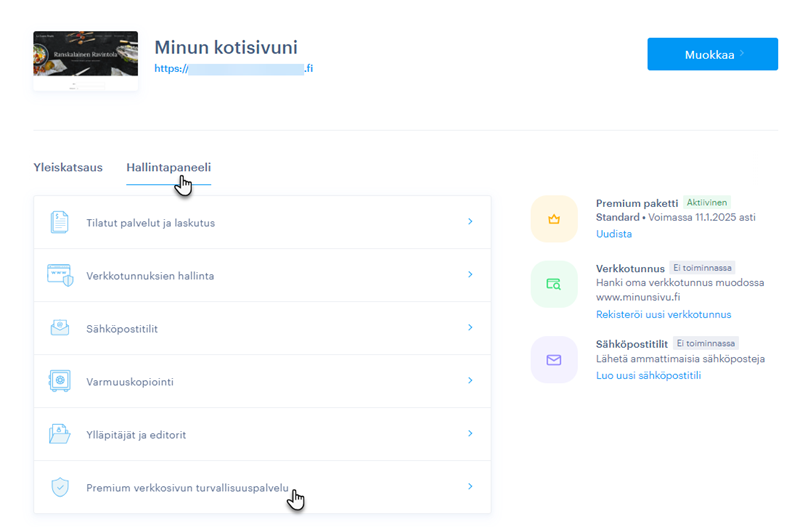Expand Premium verkkosivun turvallisuuspalvelu chevron arrow
Viewport: 800px width, 527px height.
pos(470,487)
